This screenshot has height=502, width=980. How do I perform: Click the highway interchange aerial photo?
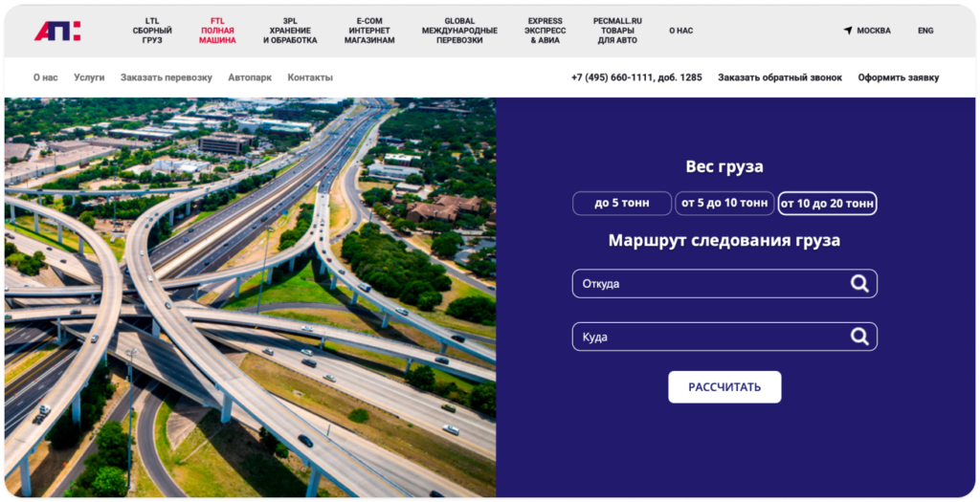[250, 297]
